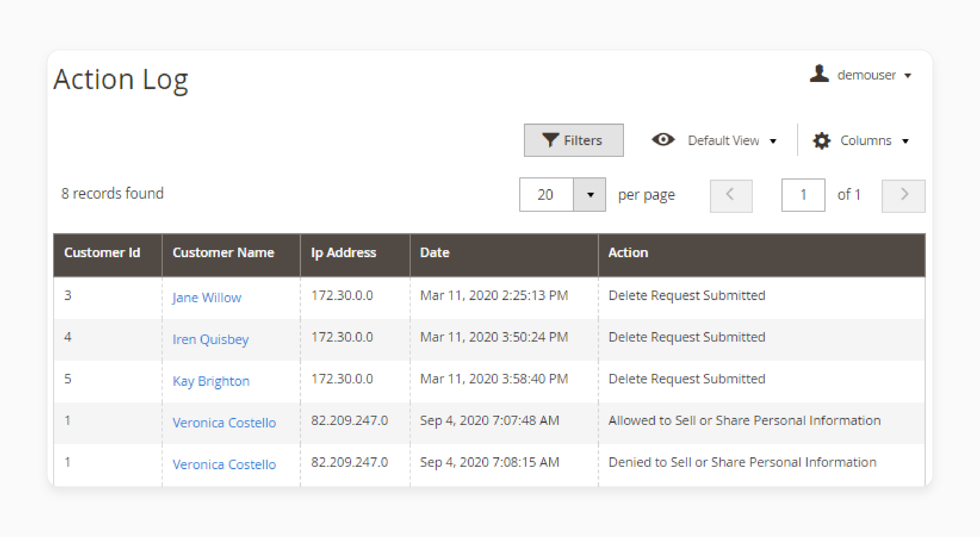Open the per page count dropdown arrow
Image resolution: width=980 pixels, height=537 pixels.
pyautogui.click(x=590, y=195)
